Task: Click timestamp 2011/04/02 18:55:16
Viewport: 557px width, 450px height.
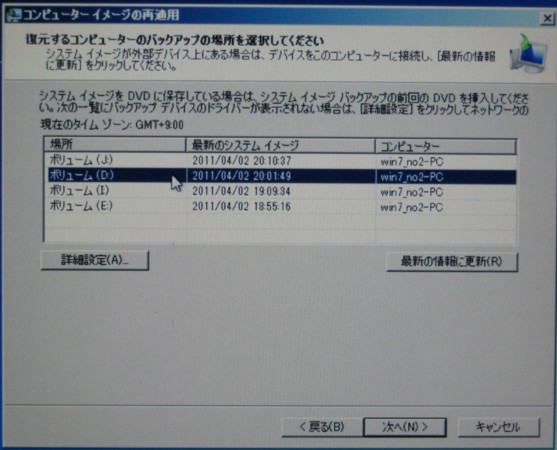Action: click(x=241, y=206)
